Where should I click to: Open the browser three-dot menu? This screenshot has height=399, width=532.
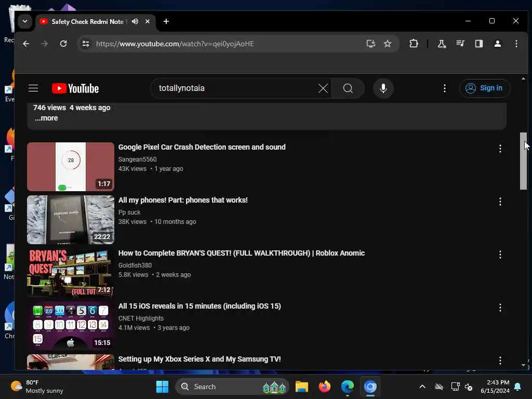pyautogui.click(x=516, y=44)
